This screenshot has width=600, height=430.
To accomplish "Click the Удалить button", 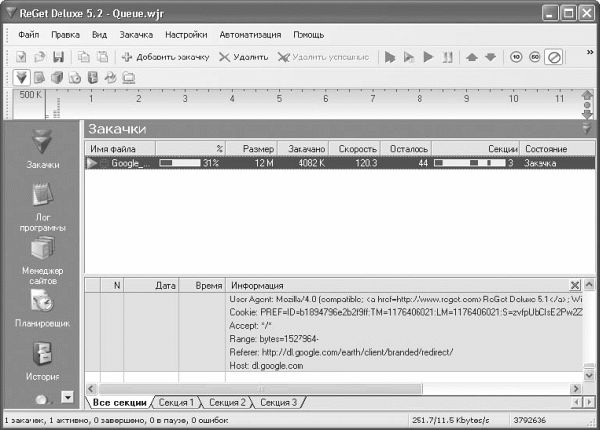I will point(243,57).
